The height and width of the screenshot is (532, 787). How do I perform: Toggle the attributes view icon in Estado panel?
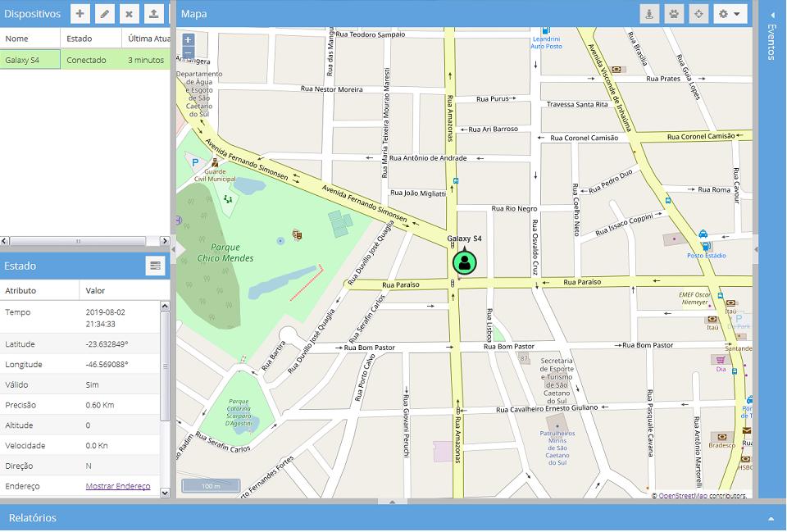point(156,266)
